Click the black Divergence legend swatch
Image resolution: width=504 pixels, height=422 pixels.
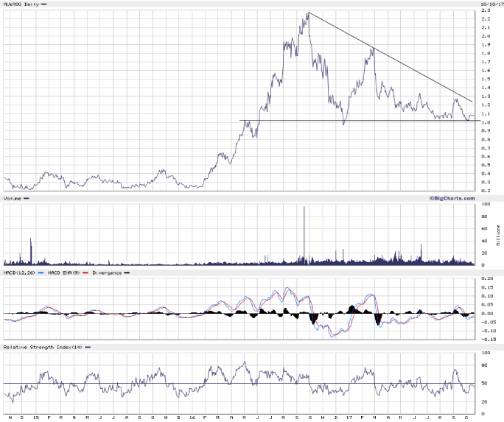[x=127, y=272]
